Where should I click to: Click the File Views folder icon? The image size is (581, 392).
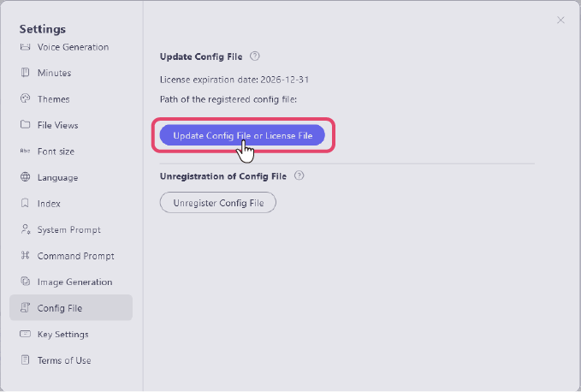tap(25, 125)
